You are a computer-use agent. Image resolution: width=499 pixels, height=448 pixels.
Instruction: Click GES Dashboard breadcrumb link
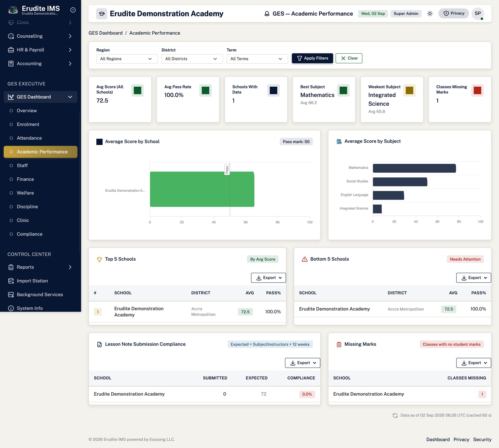pos(105,33)
